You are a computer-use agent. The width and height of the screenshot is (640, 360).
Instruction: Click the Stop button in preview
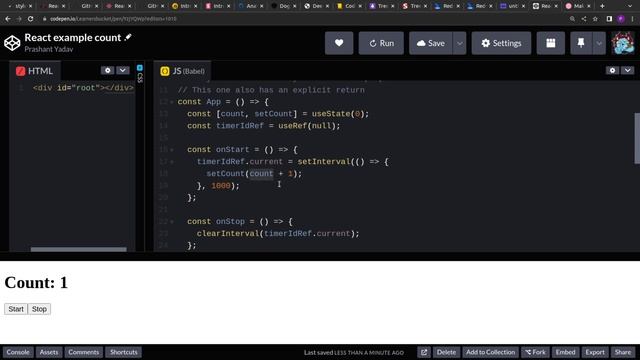coord(39,309)
